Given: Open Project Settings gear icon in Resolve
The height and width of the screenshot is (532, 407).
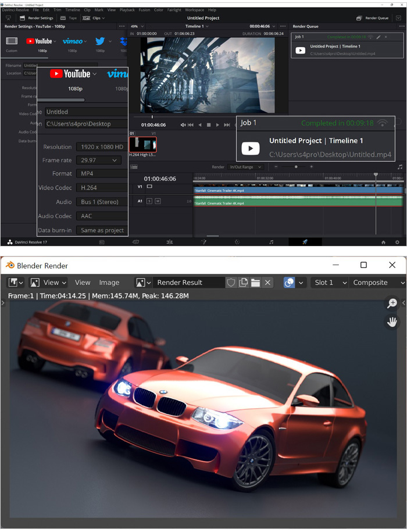Looking at the screenshot, I should pos(397,242).
